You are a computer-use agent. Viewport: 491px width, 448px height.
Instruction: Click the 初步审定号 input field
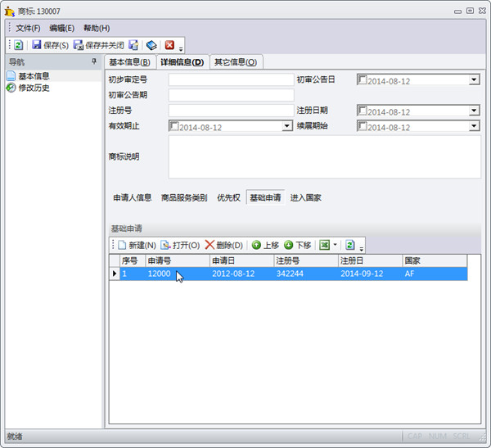point(232,79)
